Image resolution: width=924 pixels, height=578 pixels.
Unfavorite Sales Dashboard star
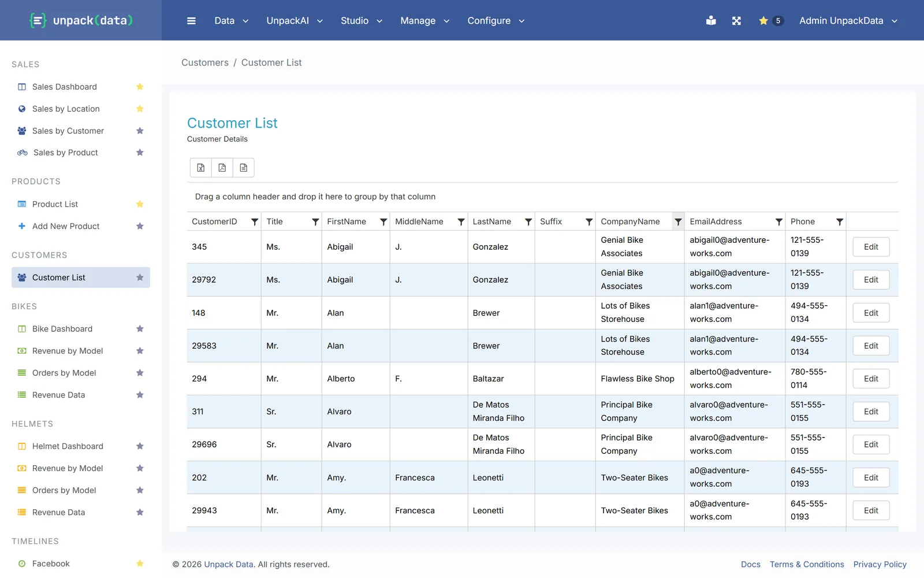pyautogui.click(x=140, y=87)
